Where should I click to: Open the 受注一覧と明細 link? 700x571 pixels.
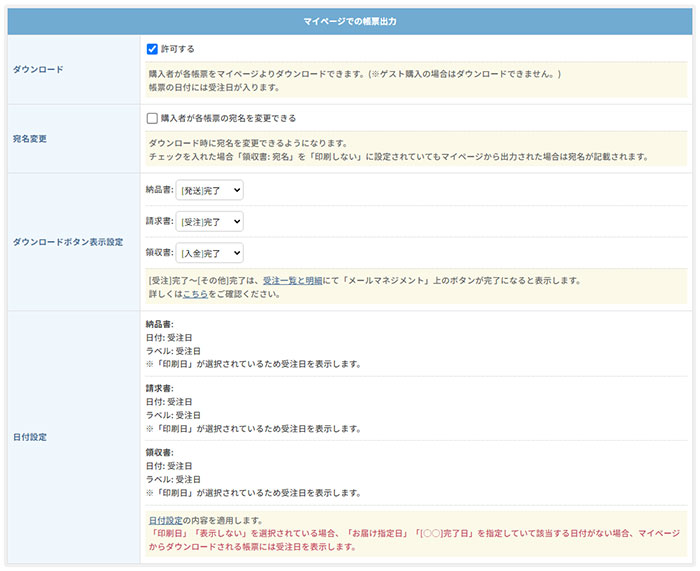292,281
